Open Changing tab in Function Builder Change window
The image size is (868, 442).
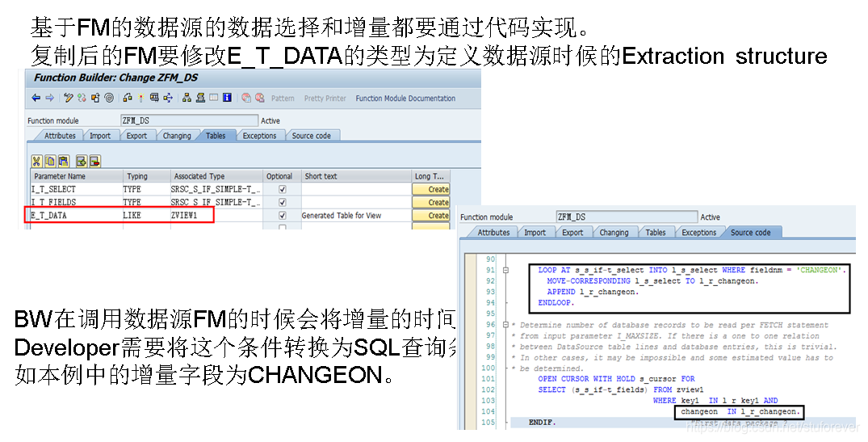[177, 136]
